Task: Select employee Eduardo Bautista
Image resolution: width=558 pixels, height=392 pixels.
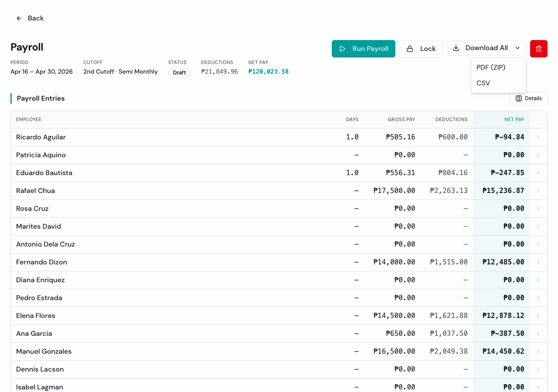Action: coord(44,173)
